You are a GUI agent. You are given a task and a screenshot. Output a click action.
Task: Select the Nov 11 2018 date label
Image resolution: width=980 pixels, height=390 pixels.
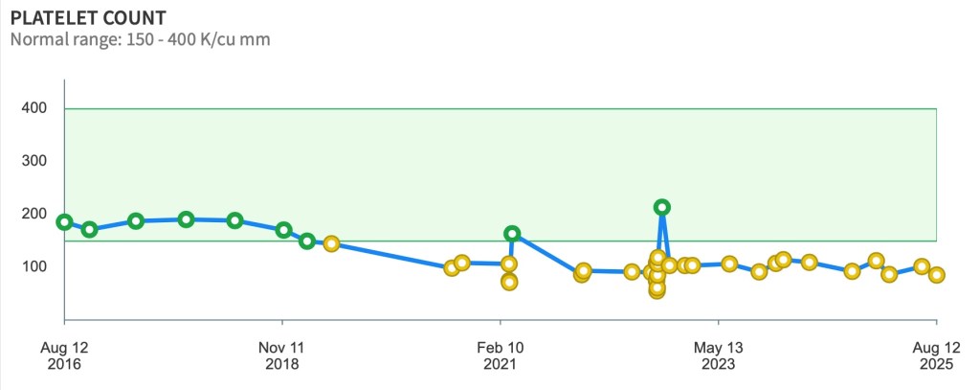(282, 355)
